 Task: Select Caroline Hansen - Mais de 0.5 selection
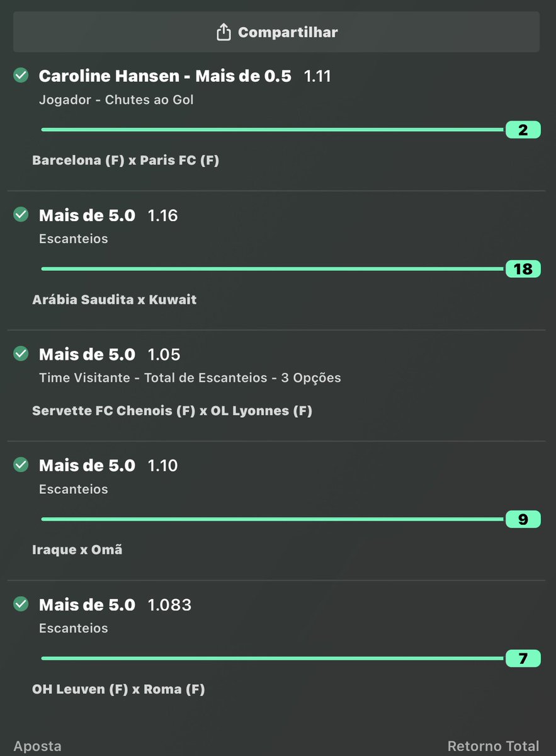click(165, 76)
